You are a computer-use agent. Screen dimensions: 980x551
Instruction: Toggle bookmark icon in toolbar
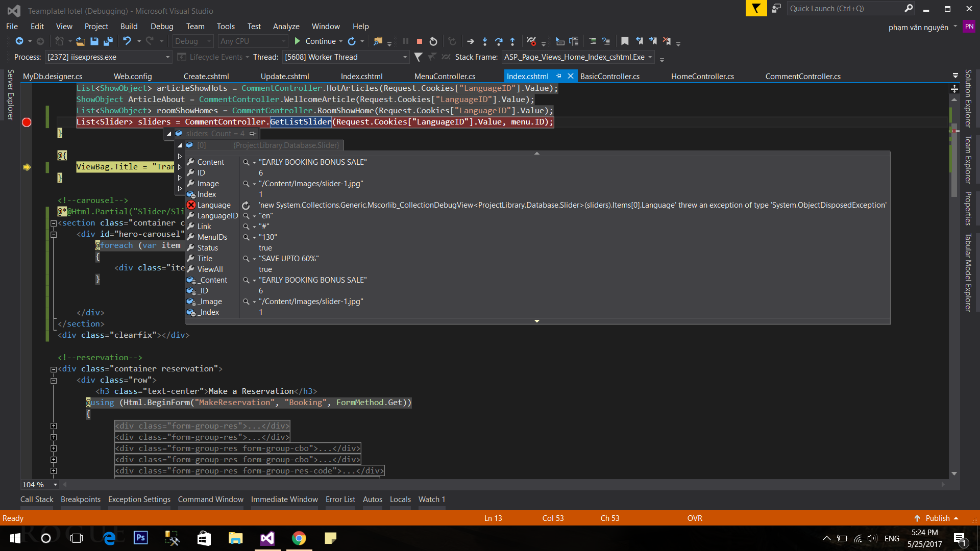click(625, 41)
